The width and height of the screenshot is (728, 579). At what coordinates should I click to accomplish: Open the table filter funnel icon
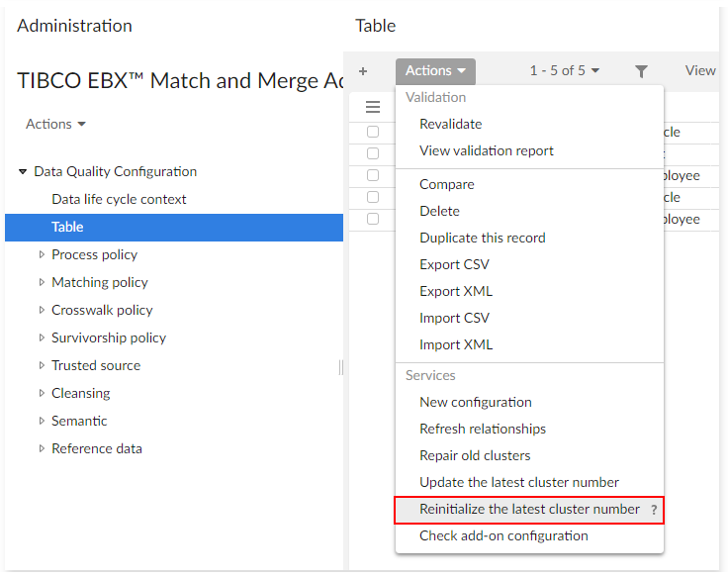pos(641,71)
